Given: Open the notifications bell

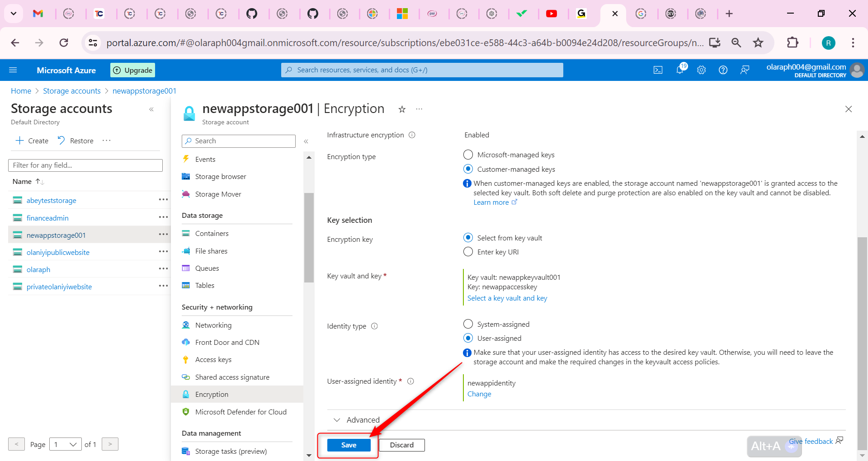Looking at the screenshot, I should 680,70.
